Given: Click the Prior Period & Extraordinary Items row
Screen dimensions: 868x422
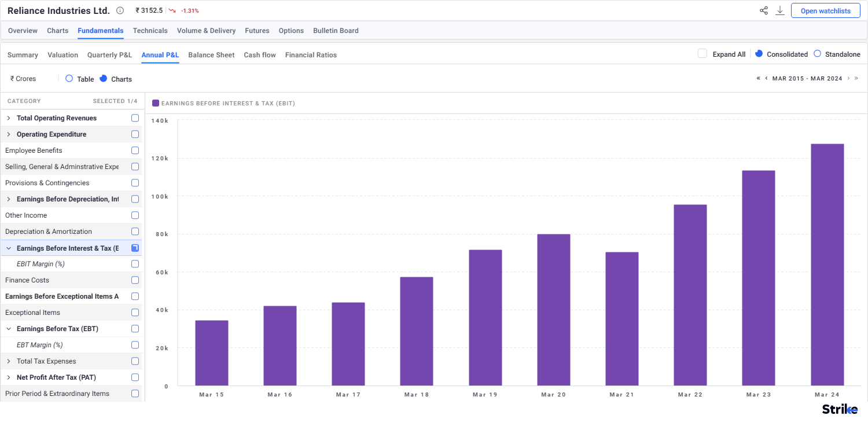Looking at the screenshot, I should tap(71, 394).
